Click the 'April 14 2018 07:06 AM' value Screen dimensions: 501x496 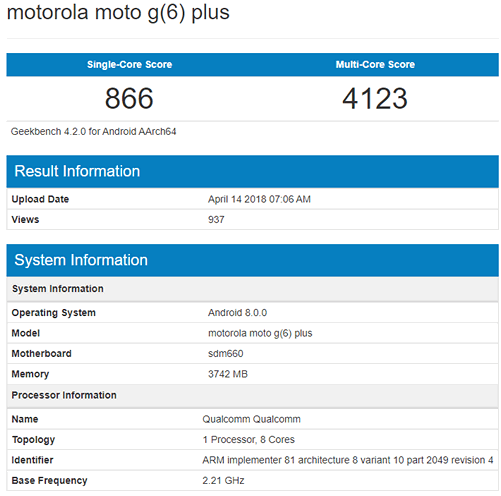(259, 199)
